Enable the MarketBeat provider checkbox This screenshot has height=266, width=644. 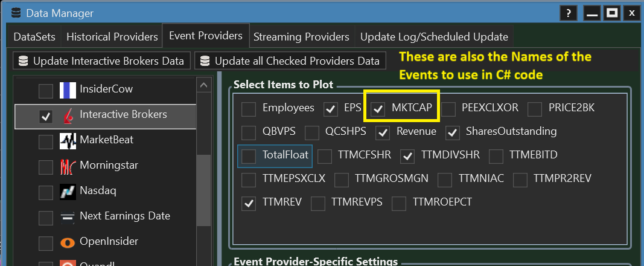[46, 142]
